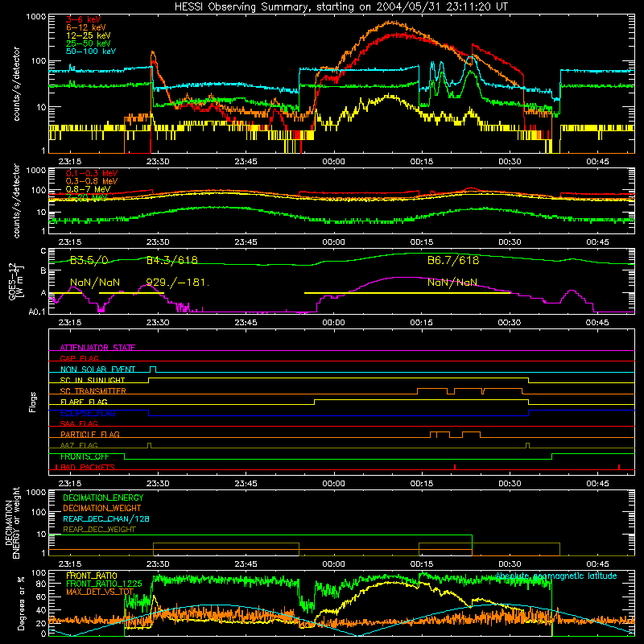The image size is (644, 644).
Task: Click the NaN/NaN label under B3.5/0
Action: [x=95, y=283]
